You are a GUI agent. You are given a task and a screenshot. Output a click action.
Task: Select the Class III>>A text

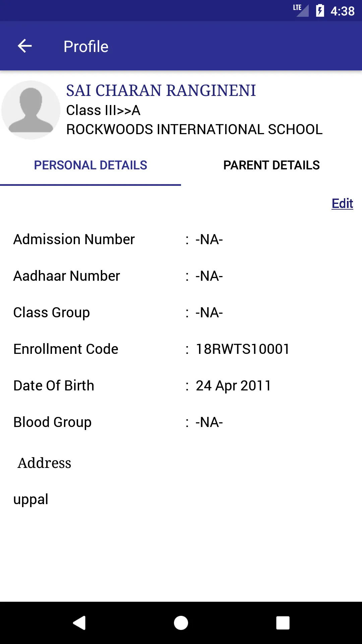103,110
